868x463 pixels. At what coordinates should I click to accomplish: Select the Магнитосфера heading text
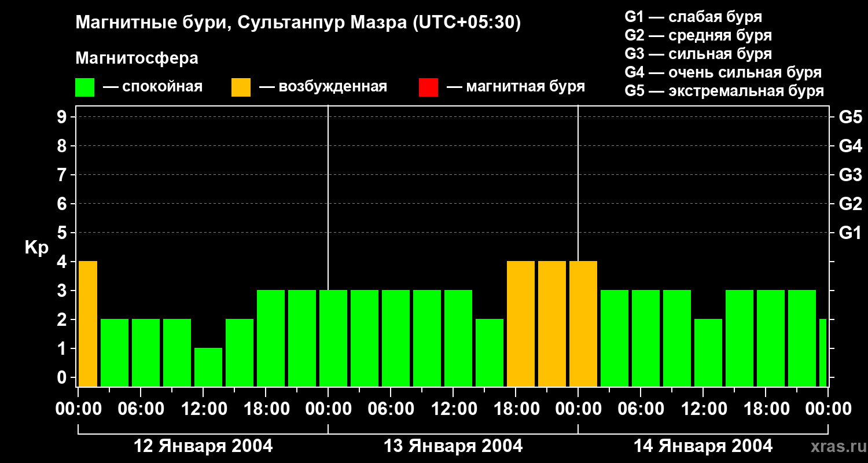137,58
